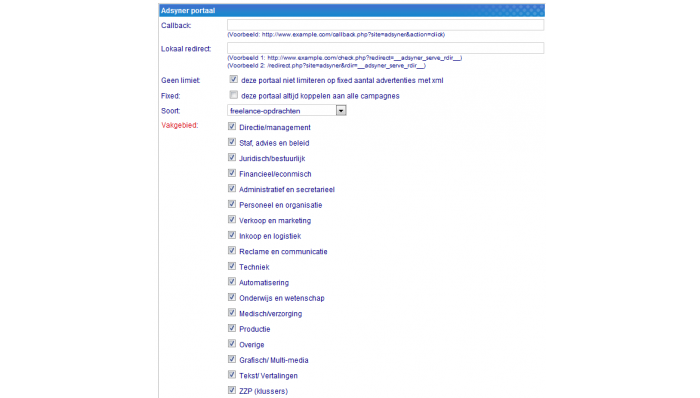Viewport: 700px width, 398px height.
Task: Open the Soort dropdown arrow
Action: pyautogui.click(x=341, y=110)
